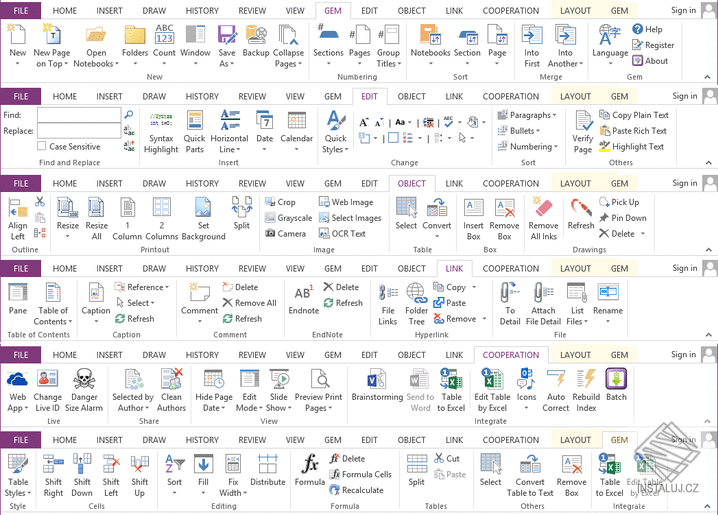The width and height of the screenshot is (718, 515).
Task: Click the Brainstorming icon
Action: pos(377,379)
